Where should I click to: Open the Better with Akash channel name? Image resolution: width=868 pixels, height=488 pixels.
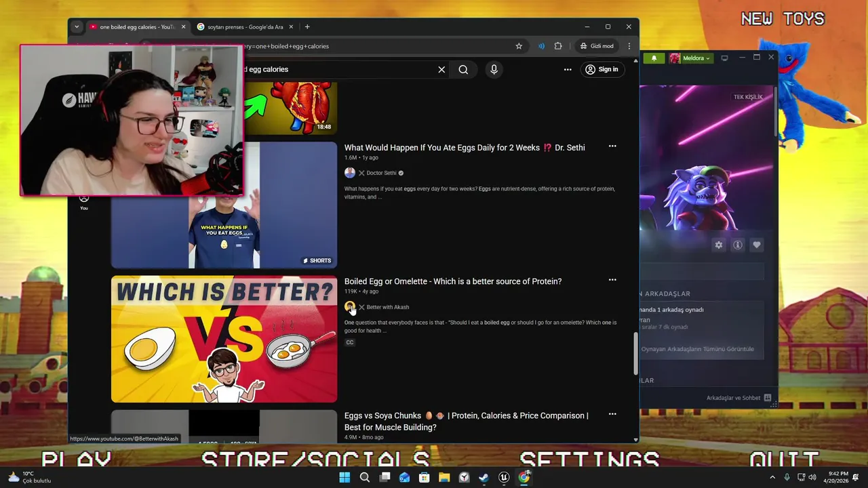[388, 307]
